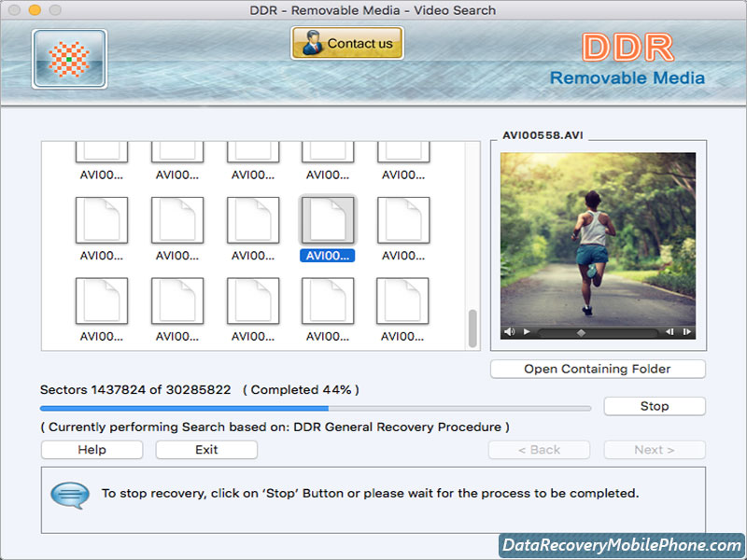Viewport: 747px width, 560px height.
Task: Step back one frame in preview
Action: click(669, 331)
